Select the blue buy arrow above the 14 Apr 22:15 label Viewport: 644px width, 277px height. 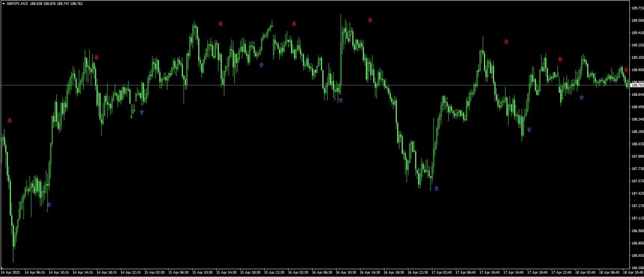[142, 112]
